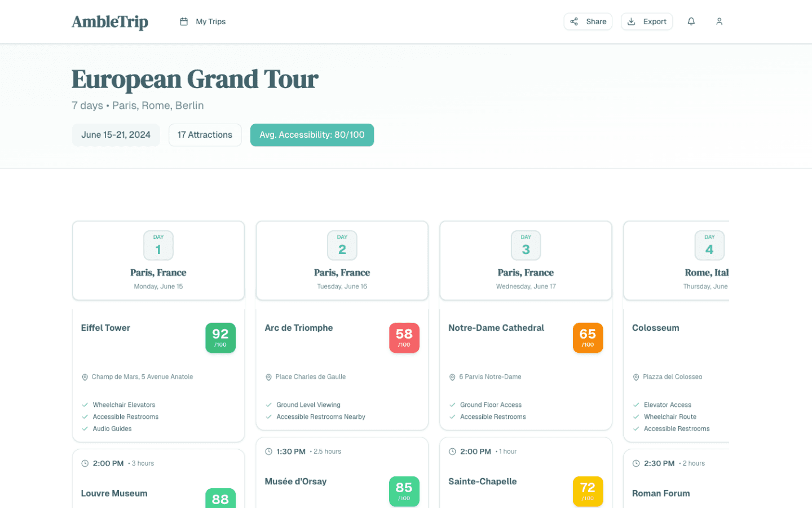
Task: Click the AmbleTrip logo
Action: coord(109,21)
